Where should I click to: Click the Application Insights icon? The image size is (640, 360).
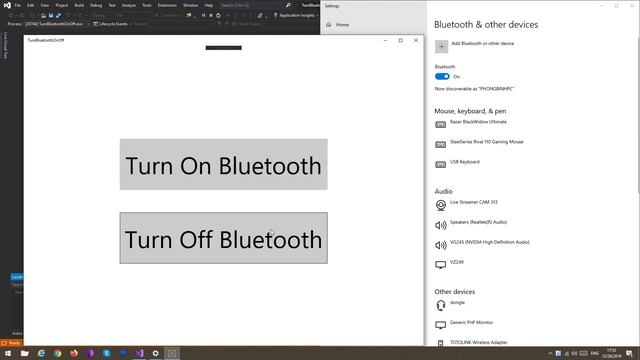[x=276, y=16]
